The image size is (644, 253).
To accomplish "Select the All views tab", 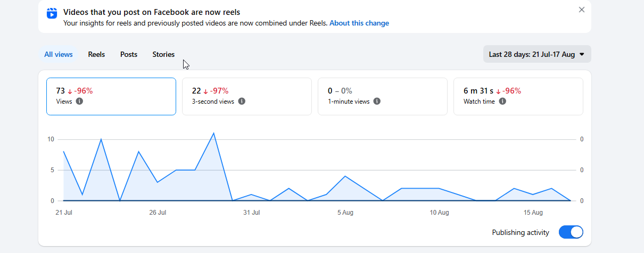I will 59,54.
